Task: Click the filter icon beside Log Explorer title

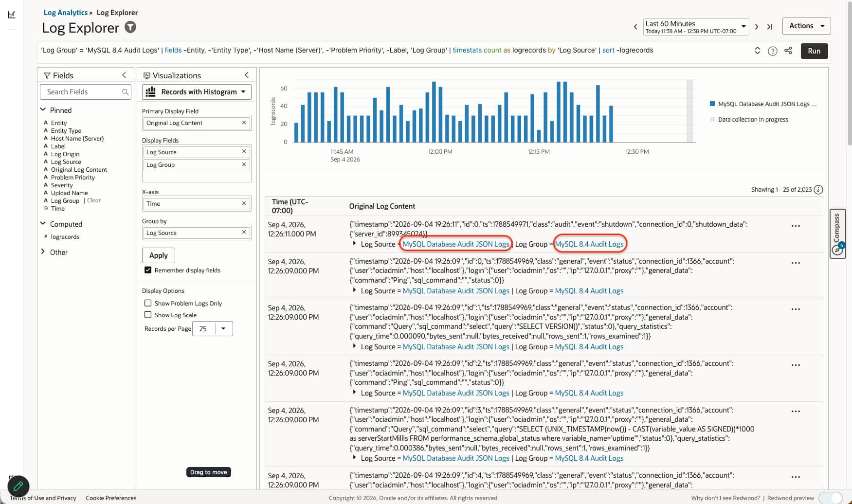Action: click(130, 27)
